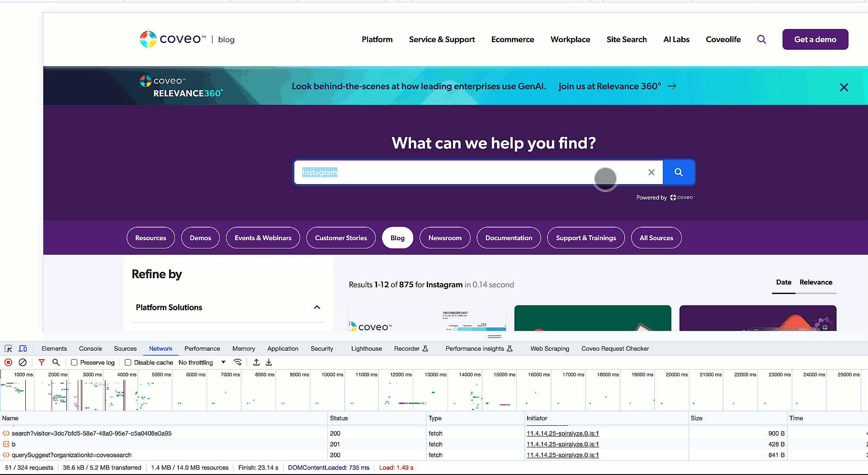Image resolution: width=868 pixels, height=475 pixels.
Task: Enable the Disable cache checkbox
Action: click(x=128, y=362)
